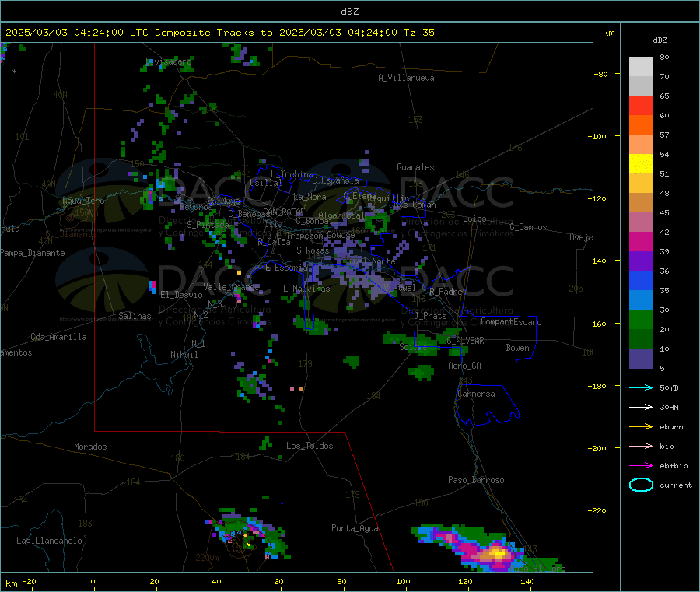This screenshot has width=700, height=592.
Task: Click the 'CompartEscard' place label
Action: click(511, 321)
